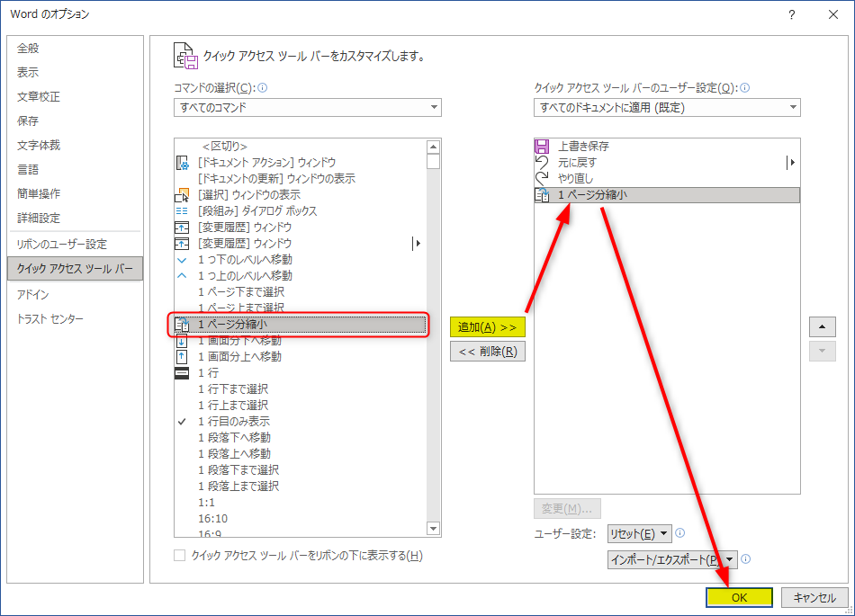
Task: Expand the submenu arrow of 元に戻す
Action: [791, 162]
